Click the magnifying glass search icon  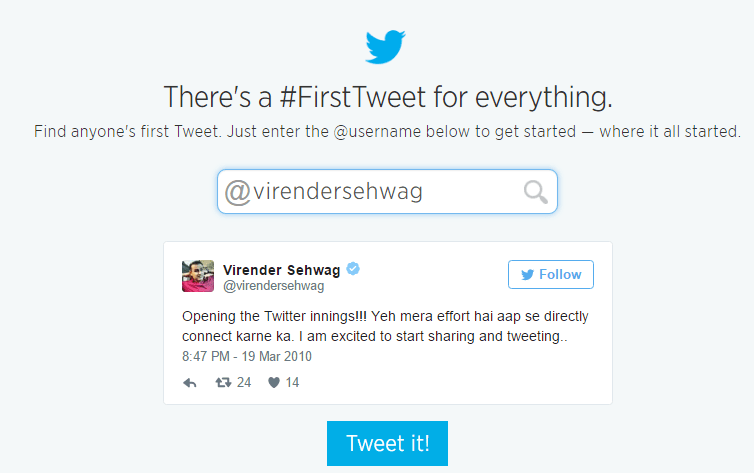coord(535,192)
